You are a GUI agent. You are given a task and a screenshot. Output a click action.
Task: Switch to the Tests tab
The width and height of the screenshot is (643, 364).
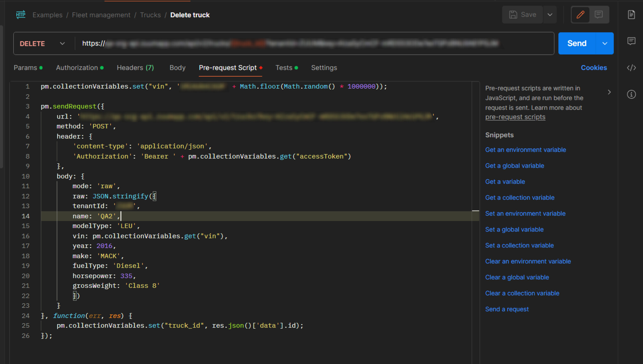coord(284,68)
